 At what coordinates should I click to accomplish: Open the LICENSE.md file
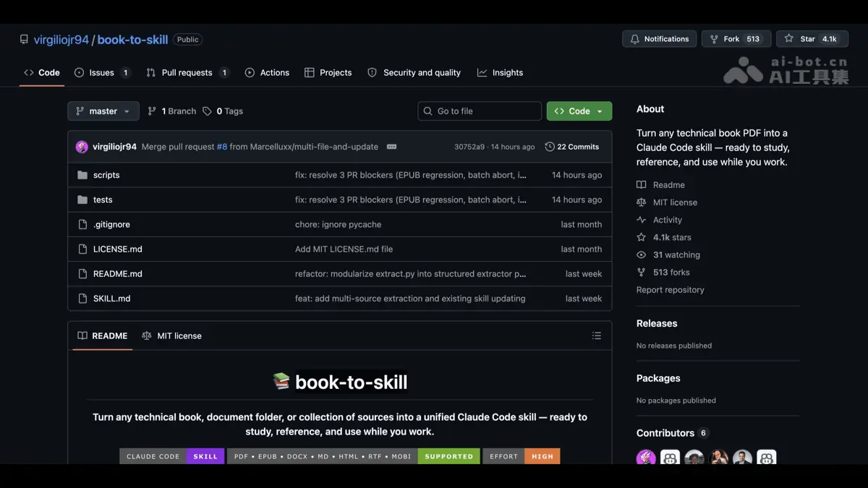(x=118, y=249)
